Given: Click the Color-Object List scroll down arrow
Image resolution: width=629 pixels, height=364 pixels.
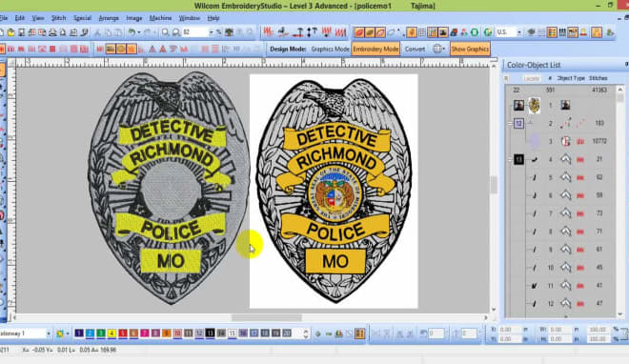Looking at the screenshot, I should (620, 314).
